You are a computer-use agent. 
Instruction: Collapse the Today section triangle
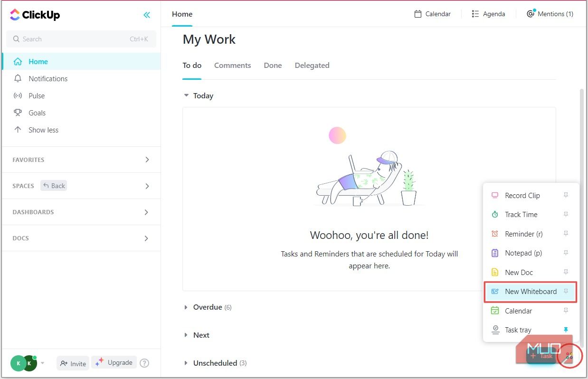click(x=186, y=95)
